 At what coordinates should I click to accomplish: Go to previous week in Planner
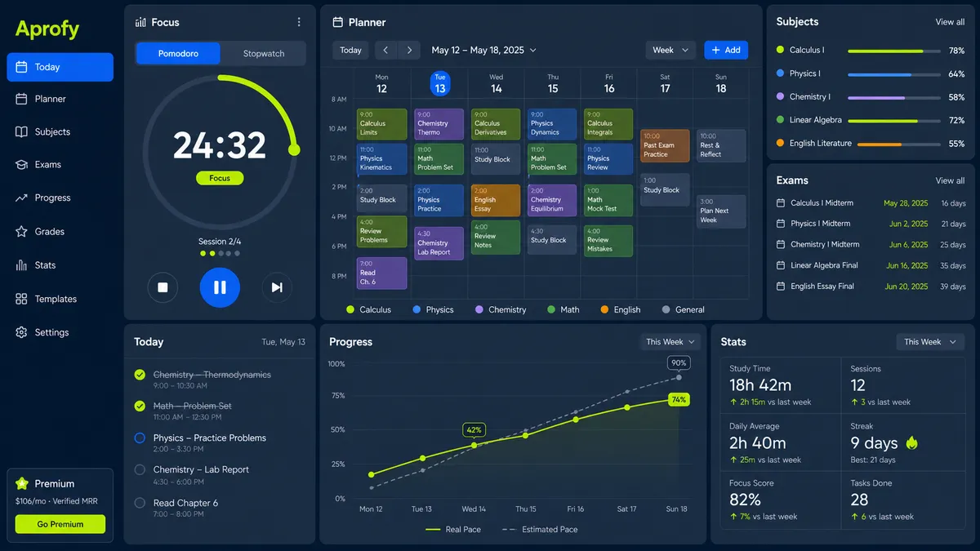tap(386, 50)
